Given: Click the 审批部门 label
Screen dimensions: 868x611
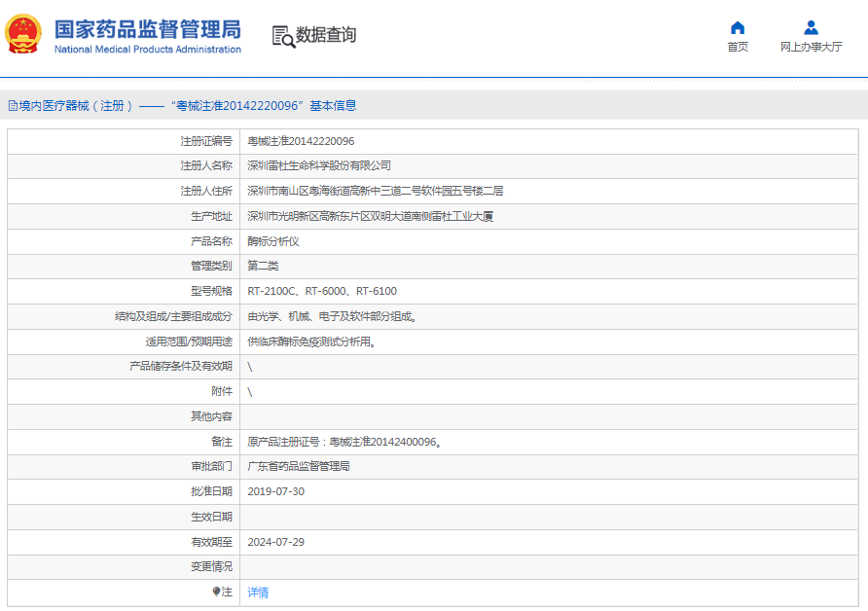Looking at the screenshot, I should point(211,466).
